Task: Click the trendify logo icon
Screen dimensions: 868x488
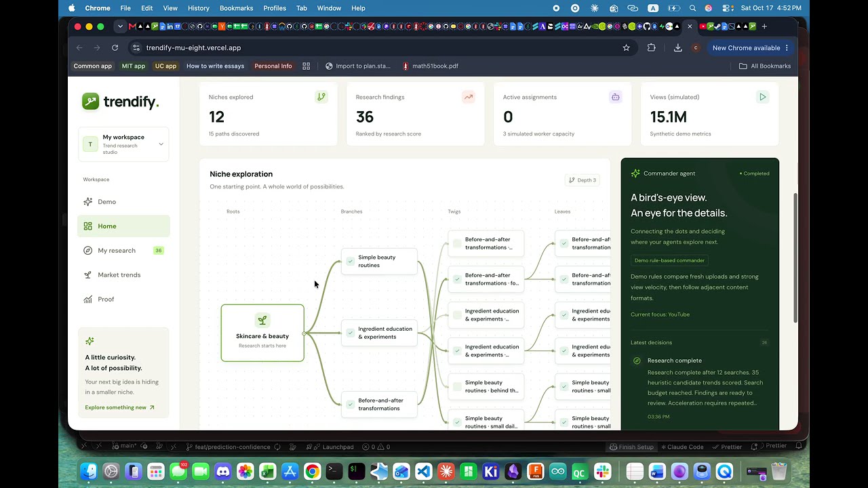Action: click(90, 102)
